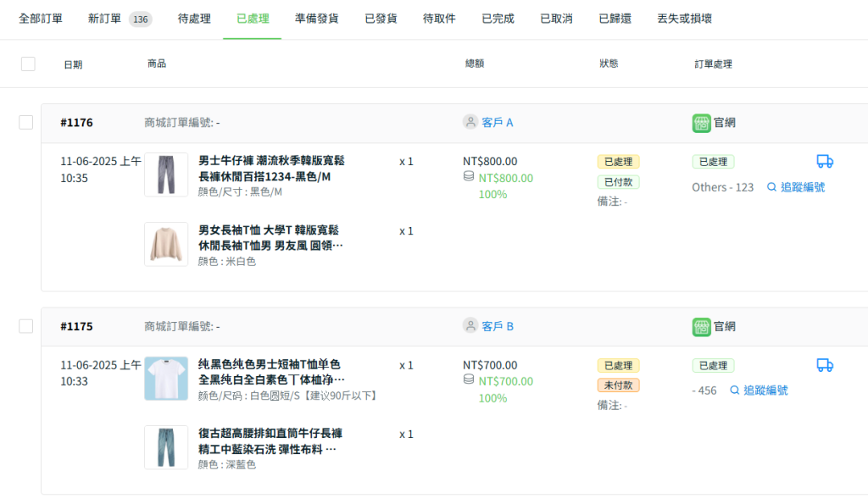This screenshot has height=504, width=868.
Task: Click the green store icon in order #1175
Action: (701, 326)
